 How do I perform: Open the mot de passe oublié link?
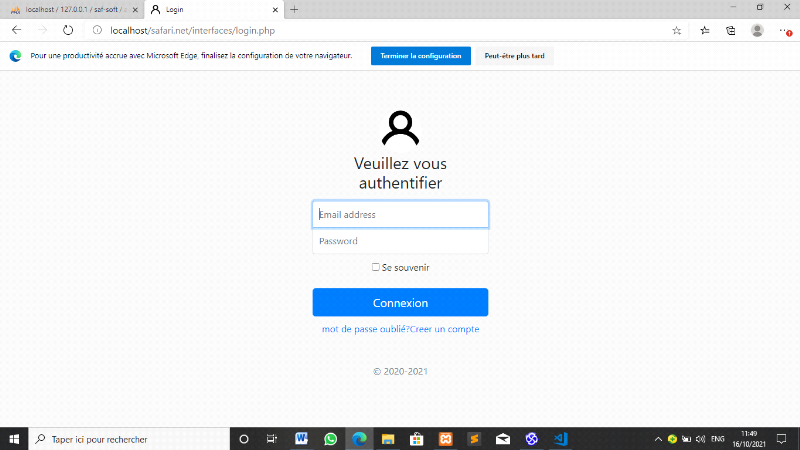(x=365, y=329)
